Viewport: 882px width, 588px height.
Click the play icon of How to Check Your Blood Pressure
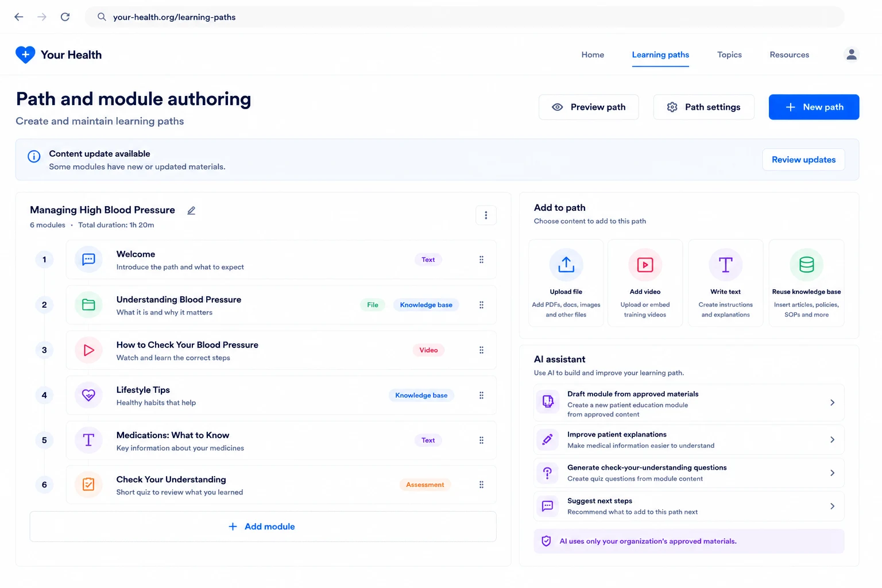[88, 350]
